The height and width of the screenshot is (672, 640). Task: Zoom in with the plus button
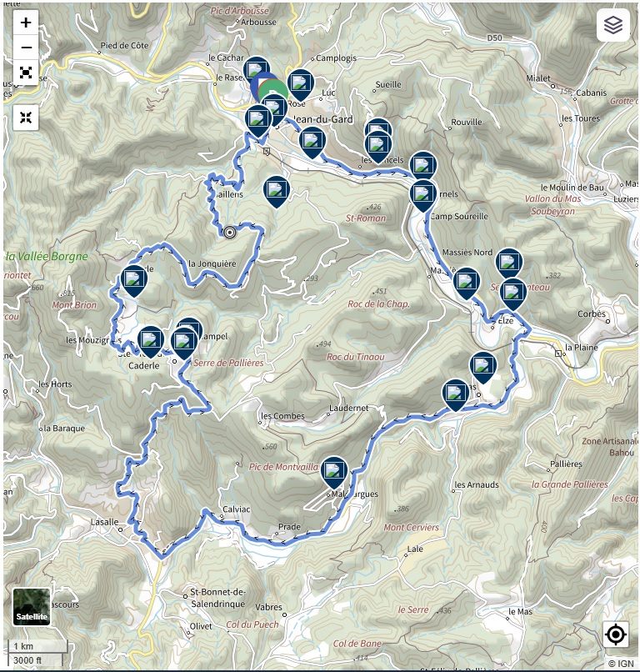click(x=26, y=23)
